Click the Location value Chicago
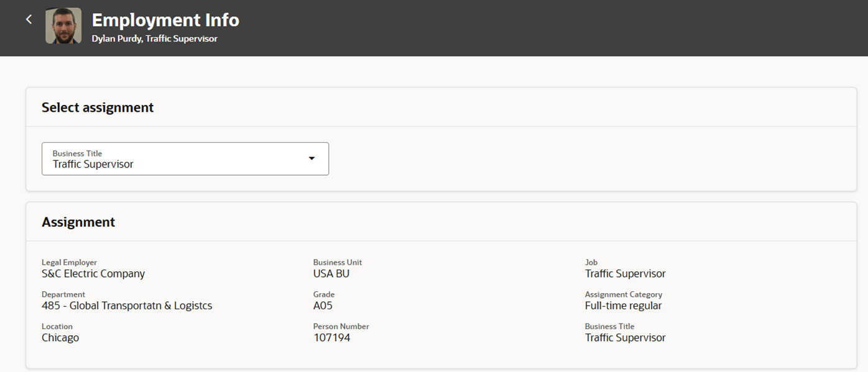This screenshot has width=868, height=372. (60, 338)
